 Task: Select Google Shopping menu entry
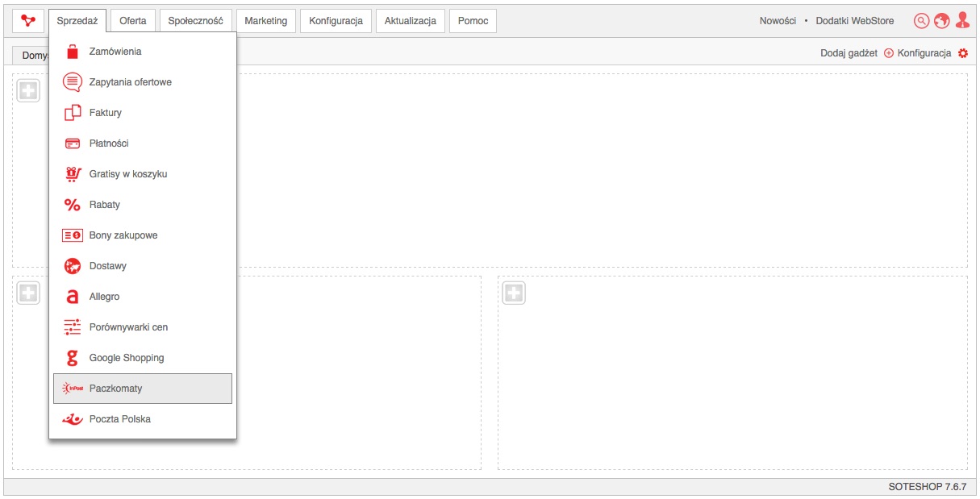click(x=143, y=358)
